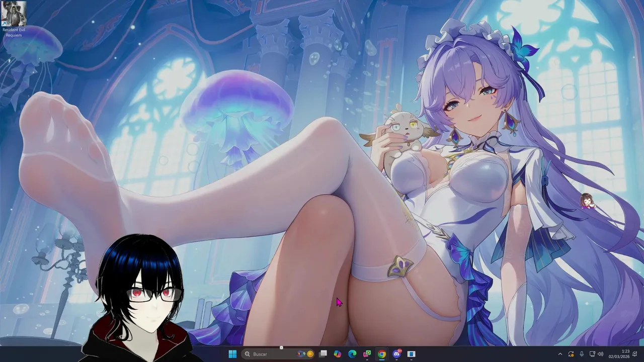The height and width of the screenshot is (362, 644).
Task: Open the Windows Start menu
Action: click(232, 354)
